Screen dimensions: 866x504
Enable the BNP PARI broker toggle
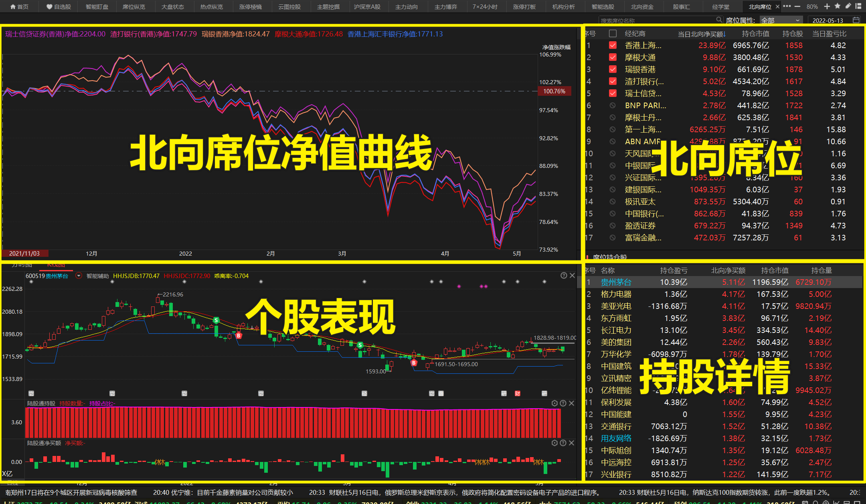613,105
